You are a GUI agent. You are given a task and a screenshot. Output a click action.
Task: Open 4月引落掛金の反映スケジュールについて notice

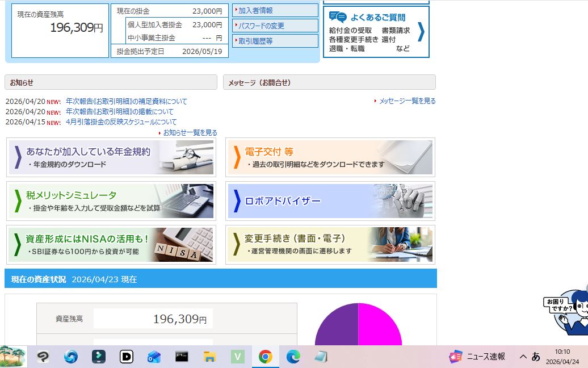121,122
